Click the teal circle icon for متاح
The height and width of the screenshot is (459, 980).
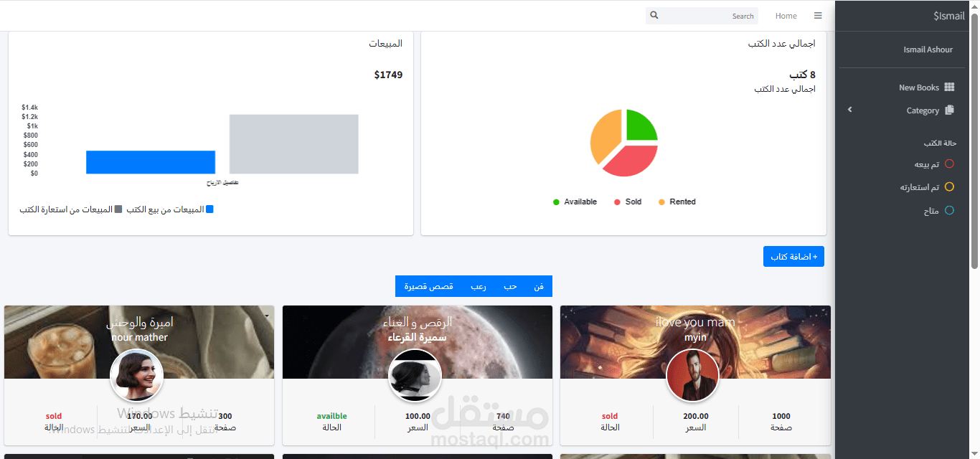[949, 211]
